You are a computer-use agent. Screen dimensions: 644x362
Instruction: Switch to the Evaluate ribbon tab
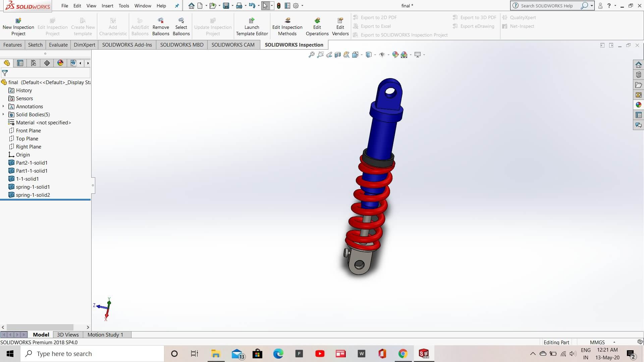[58, 45]
